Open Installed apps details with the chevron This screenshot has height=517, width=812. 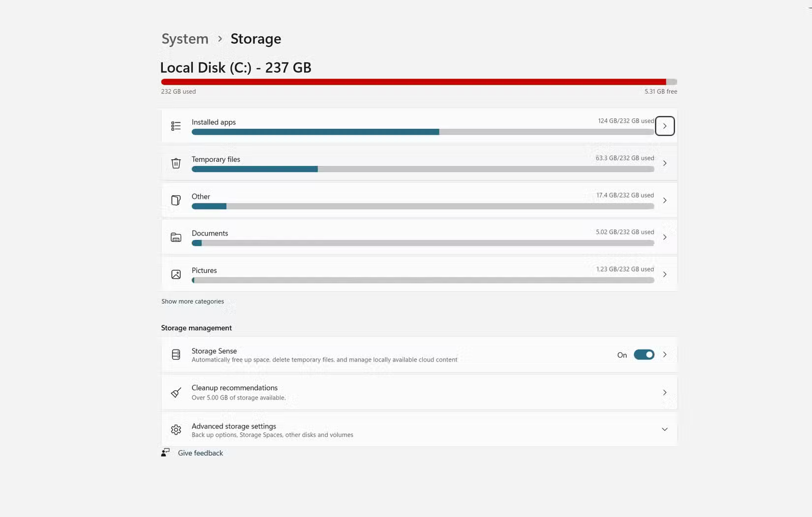pyautogui.click(x=665, y=126)
